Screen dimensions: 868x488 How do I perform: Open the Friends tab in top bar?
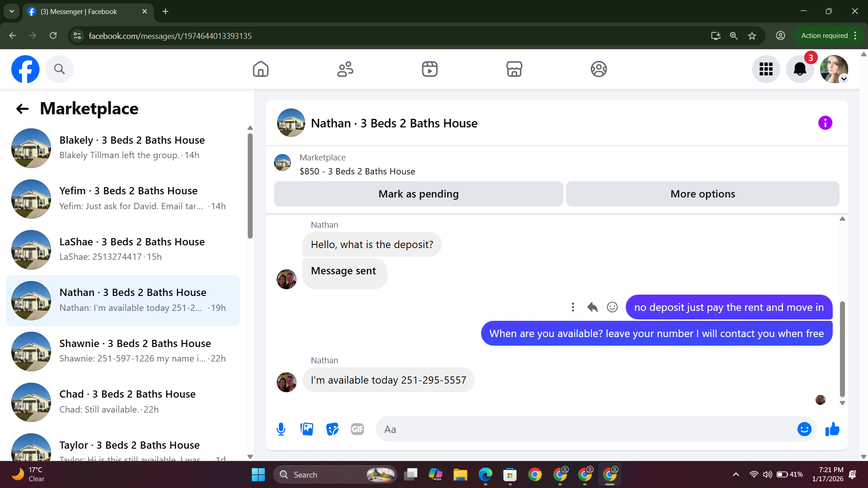click(345, 69)
